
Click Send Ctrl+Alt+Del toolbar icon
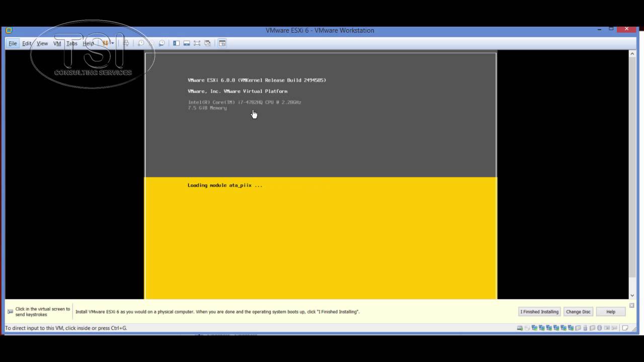127,43
